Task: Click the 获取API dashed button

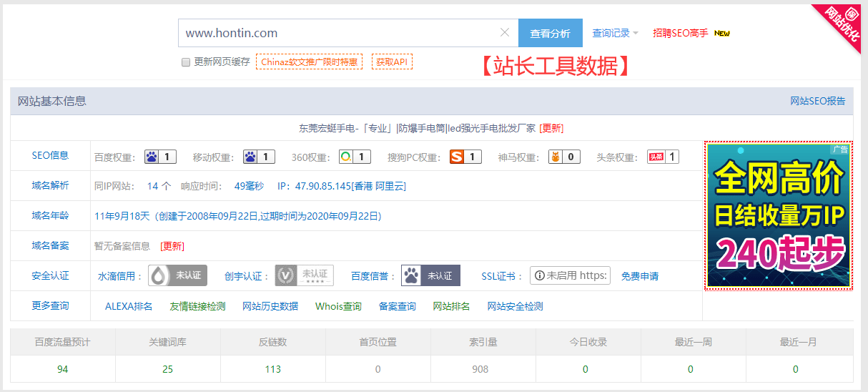Action: click(392, 62)
